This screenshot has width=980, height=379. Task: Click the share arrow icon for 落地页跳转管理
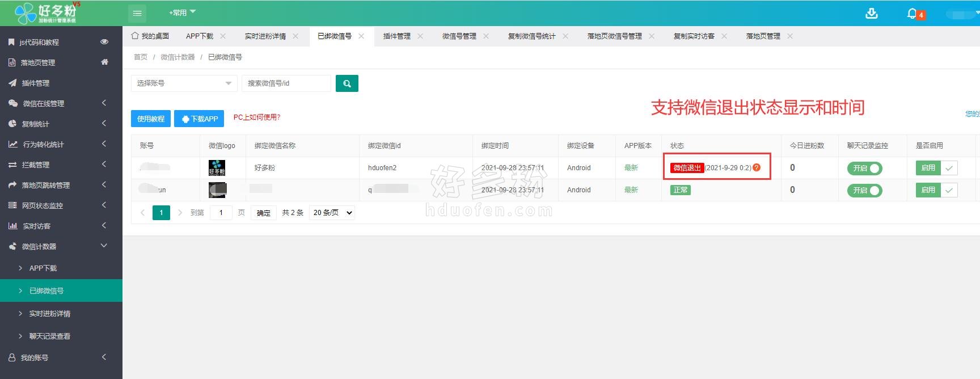[12, 185]
